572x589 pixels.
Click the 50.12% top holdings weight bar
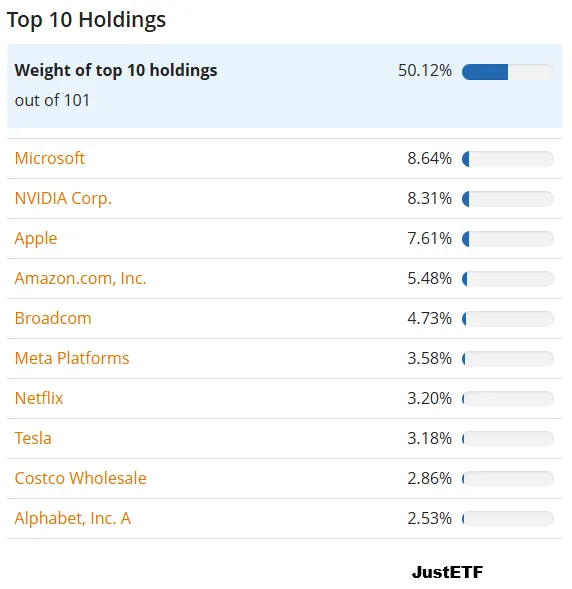507,72
